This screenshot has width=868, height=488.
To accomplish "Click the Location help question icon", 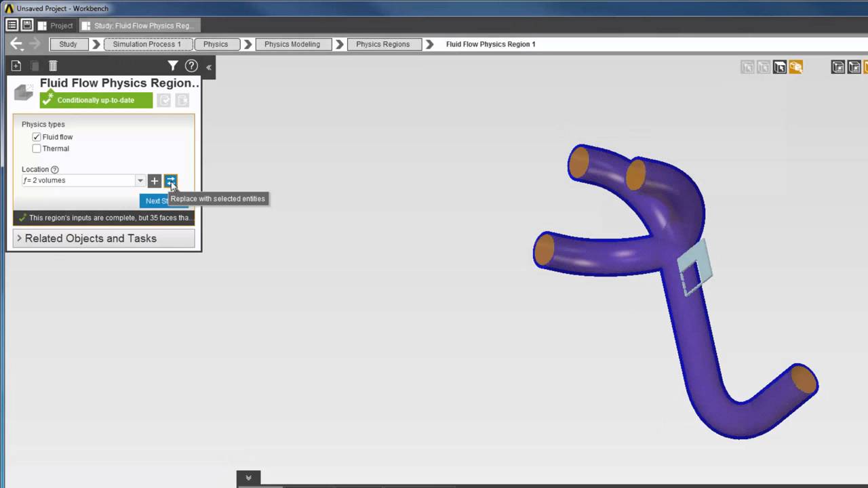I will [x=55, y=169].
